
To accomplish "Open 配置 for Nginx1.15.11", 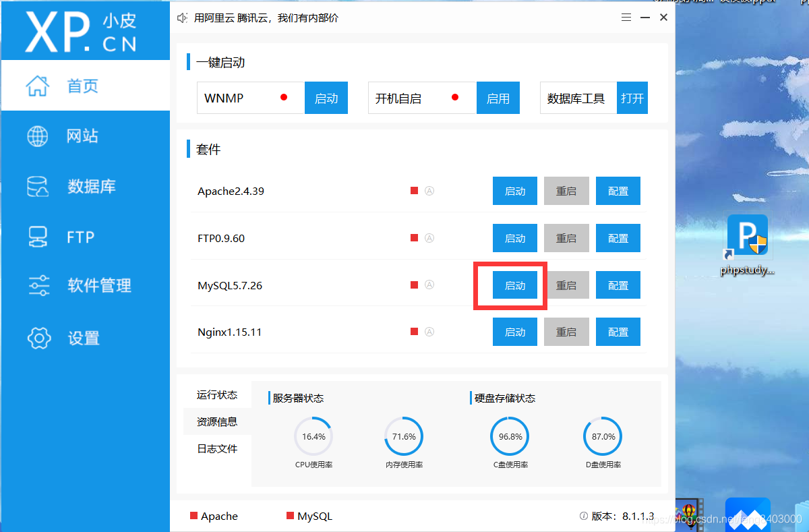I will pyautogui.click(x=618, y=332).
